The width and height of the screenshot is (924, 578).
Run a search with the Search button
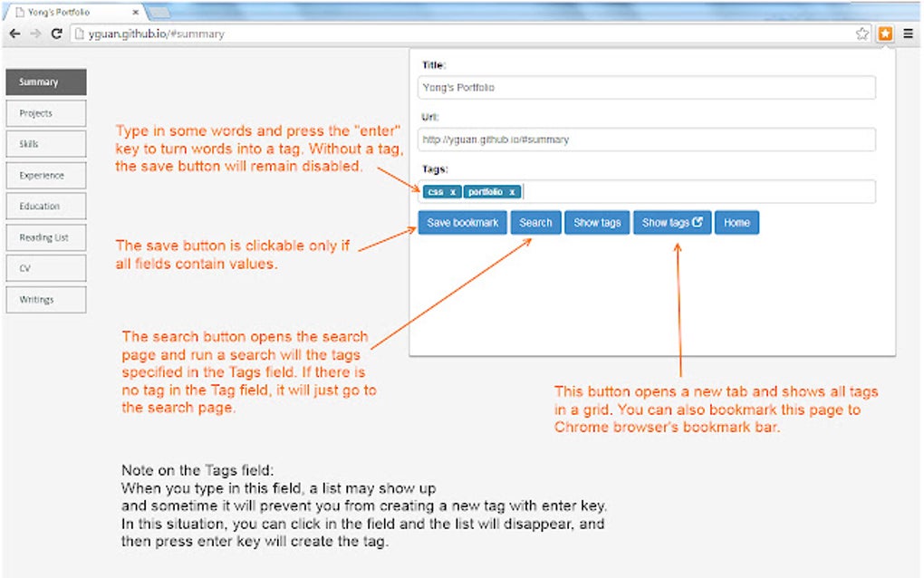(535, 222)
